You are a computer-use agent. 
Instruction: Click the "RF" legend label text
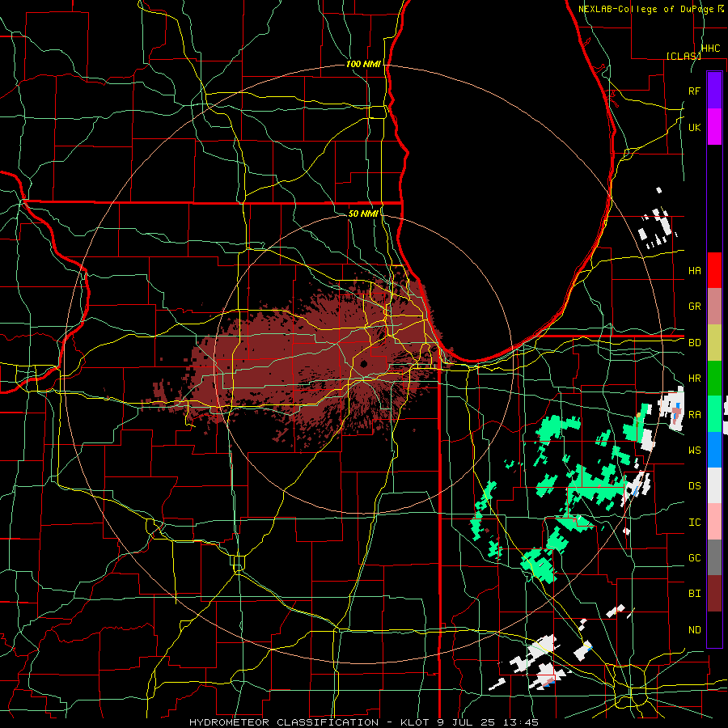pyautogui.click(x=694, y=91)
